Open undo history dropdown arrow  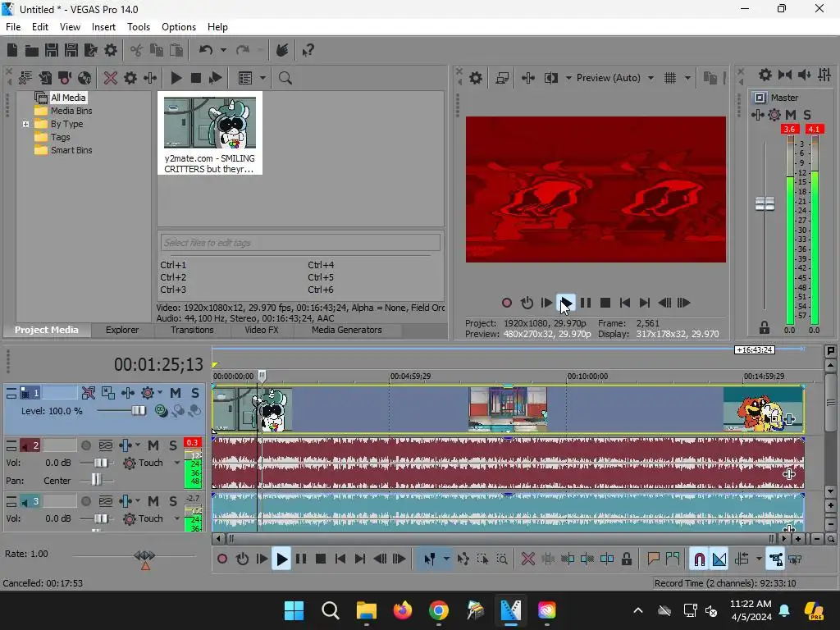point(223,50)
